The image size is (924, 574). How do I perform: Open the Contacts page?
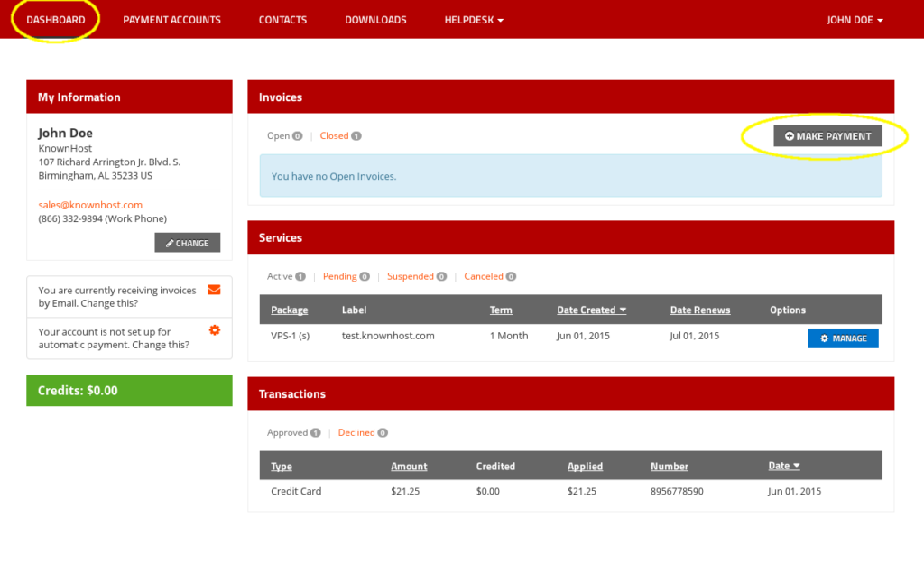coord(282,20)
